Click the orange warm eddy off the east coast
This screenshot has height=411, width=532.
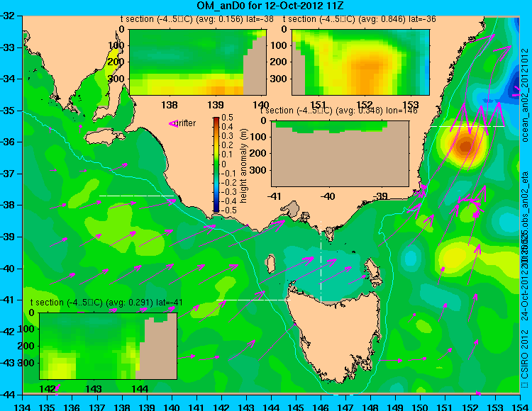tap(465, 146)
